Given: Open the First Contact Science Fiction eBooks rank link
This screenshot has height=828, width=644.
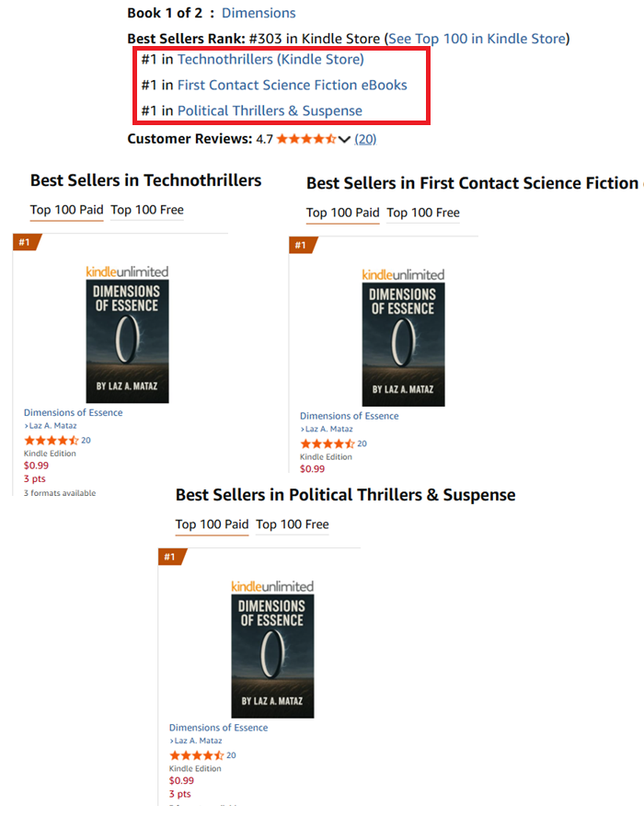Looking at the screenshot, I should pos(292,85).
